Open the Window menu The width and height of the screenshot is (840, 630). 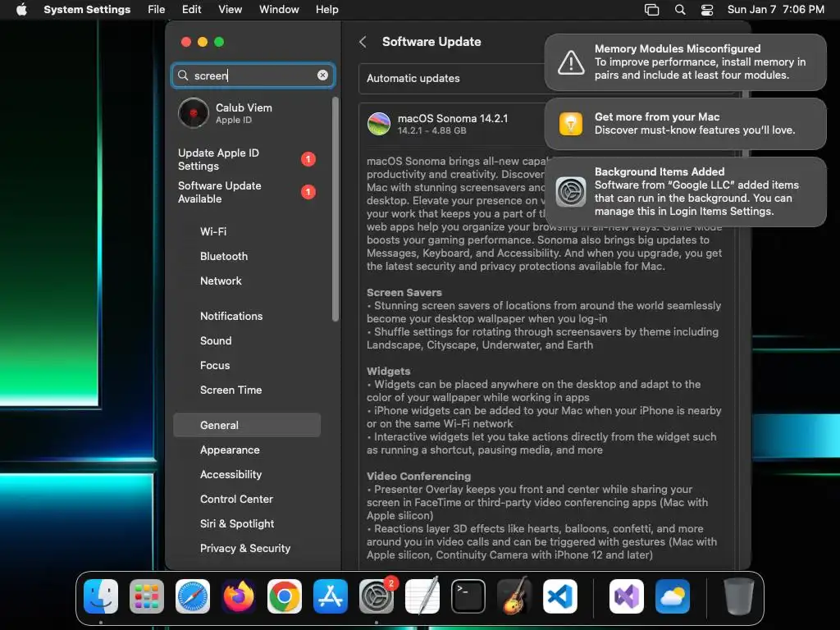(x=279, y=10)
